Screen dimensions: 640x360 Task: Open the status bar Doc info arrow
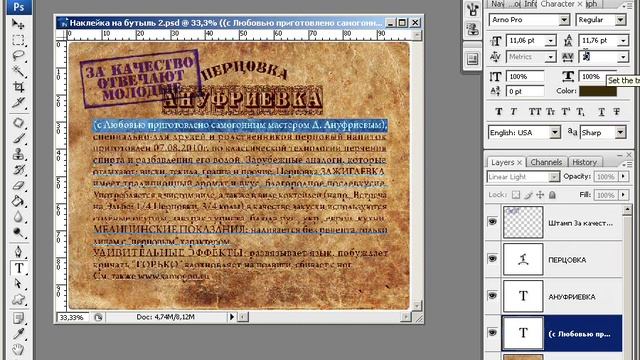coord(232,316)
